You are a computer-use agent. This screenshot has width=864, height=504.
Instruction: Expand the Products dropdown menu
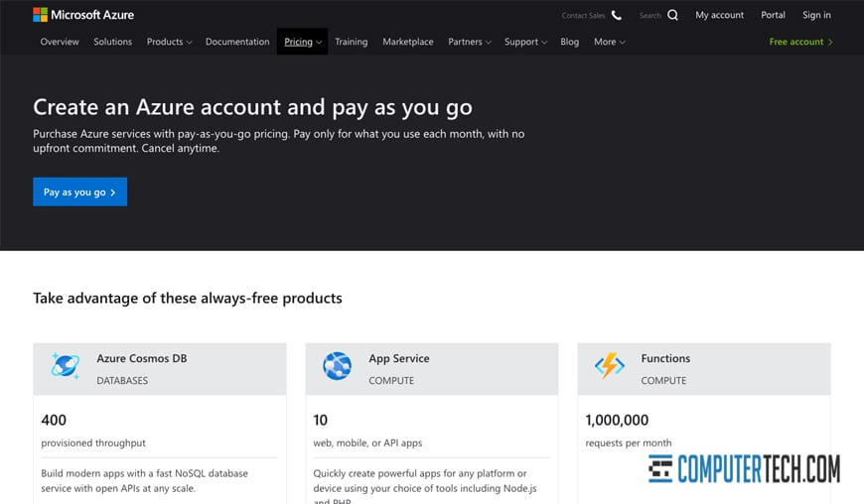(x=169, y=42)
